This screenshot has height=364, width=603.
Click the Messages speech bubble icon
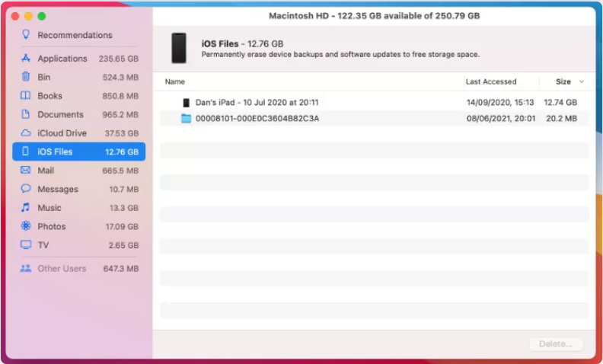[26, 189]
